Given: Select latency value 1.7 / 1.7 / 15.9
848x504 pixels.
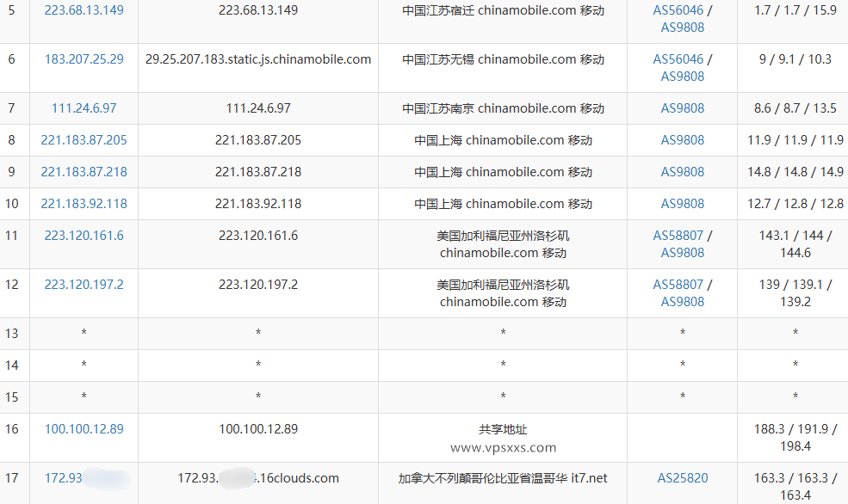Looking at the screenshot, I should (x=795, y=10).
